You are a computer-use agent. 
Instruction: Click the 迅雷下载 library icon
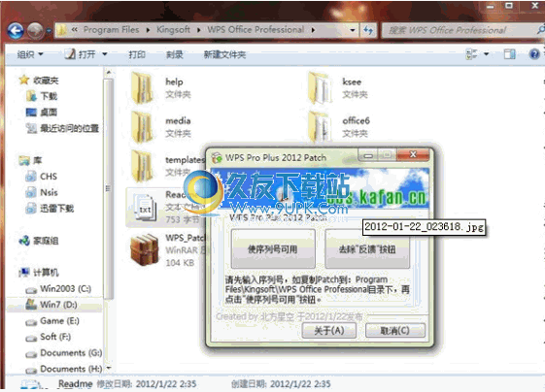[30, 208]
